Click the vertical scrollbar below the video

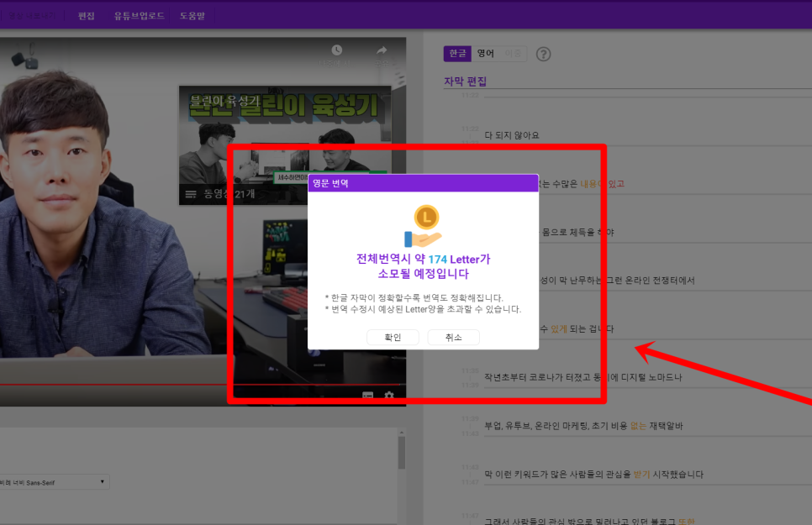pyautogui.click(x=401, y=453)
